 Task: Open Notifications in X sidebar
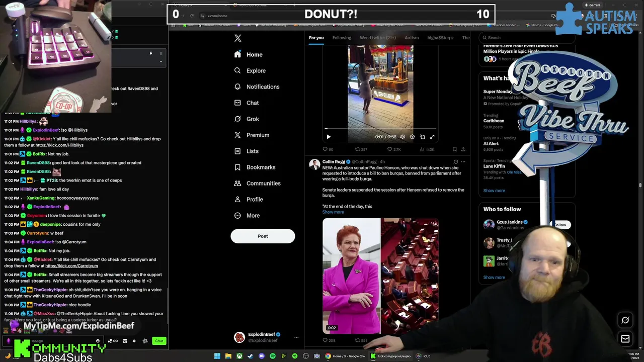pyautogui.click(x=257, y=86)
